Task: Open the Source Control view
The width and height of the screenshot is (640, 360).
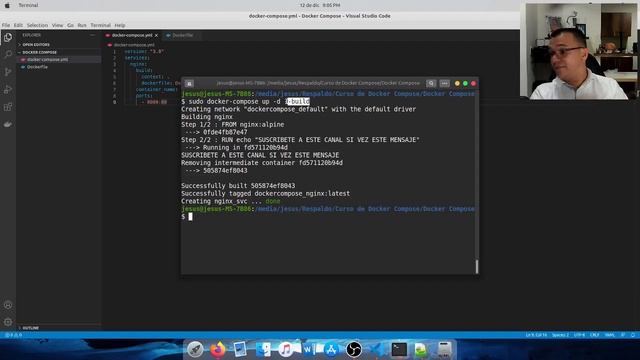Action: (8, 72)
